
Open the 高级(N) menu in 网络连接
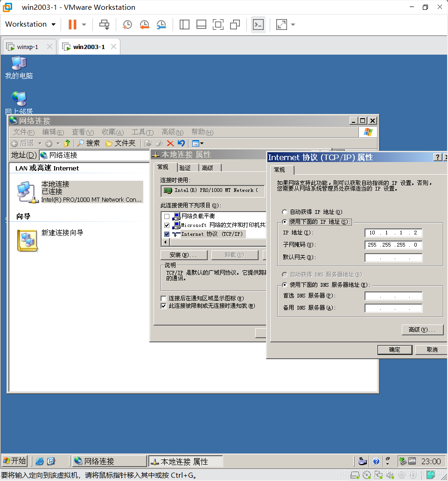click(x=173, y=132)
